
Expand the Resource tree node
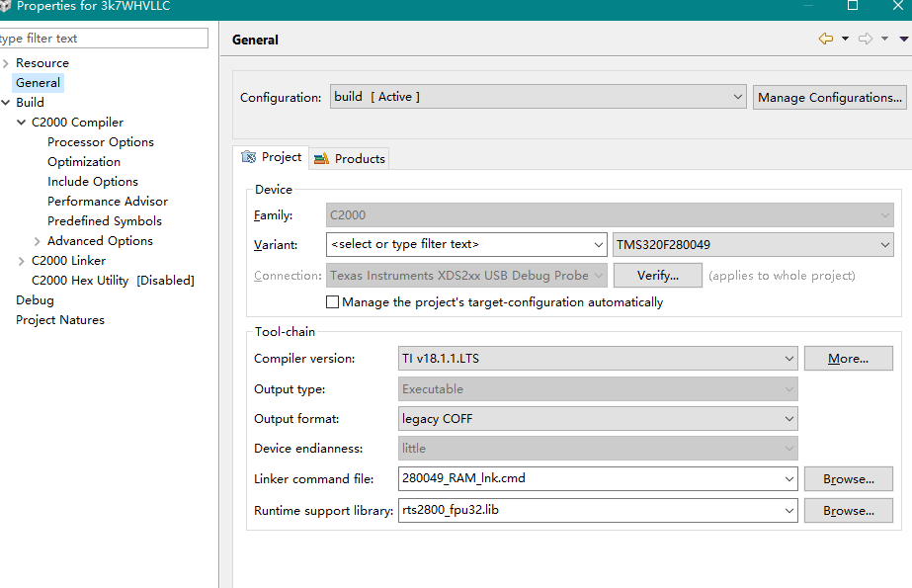[6, 63]
